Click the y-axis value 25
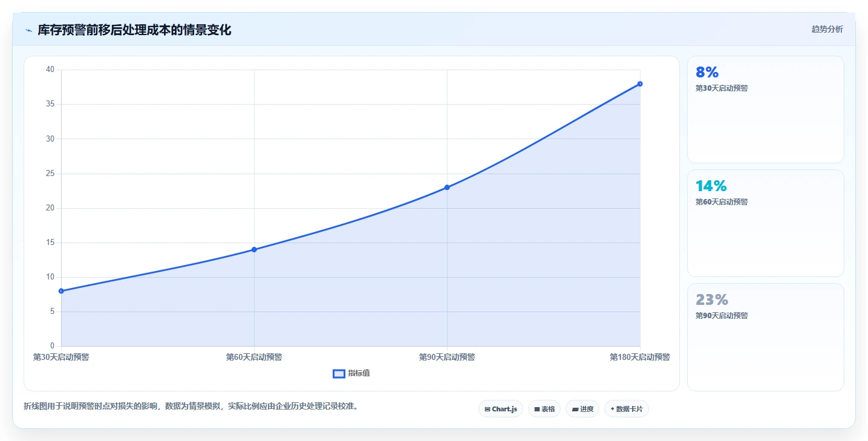 (x=50, y=174)
